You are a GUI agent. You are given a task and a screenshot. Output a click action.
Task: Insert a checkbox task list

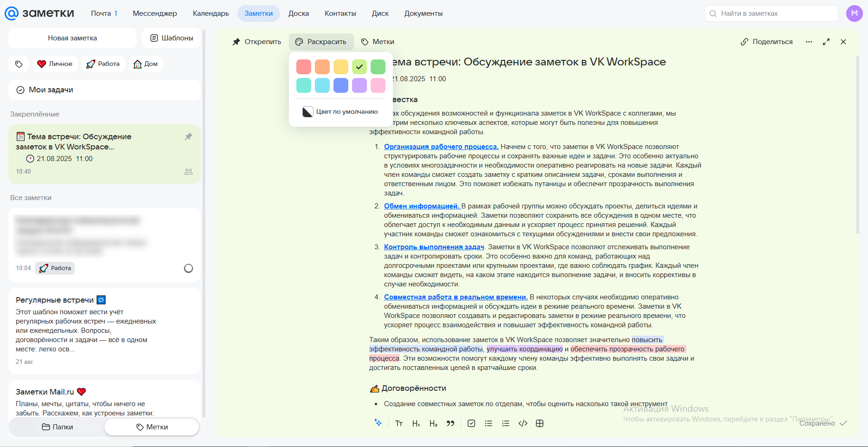coord(471,423)
